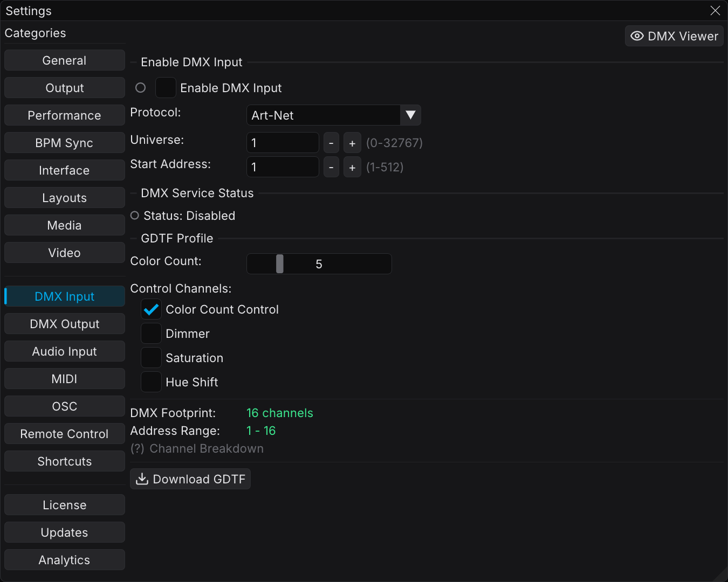Enable the Hue Shift control channel

point(151,382)
